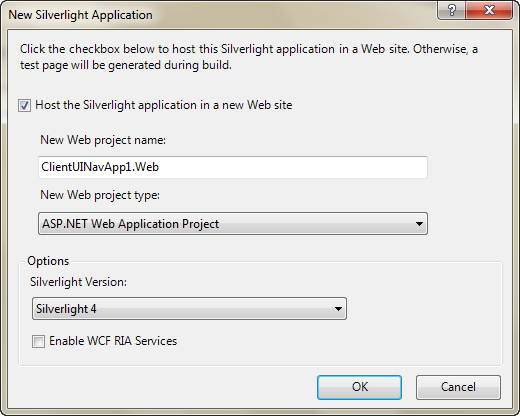
Task: Open the Silverlight Version dropdown
Action: [x=189, y=309]
